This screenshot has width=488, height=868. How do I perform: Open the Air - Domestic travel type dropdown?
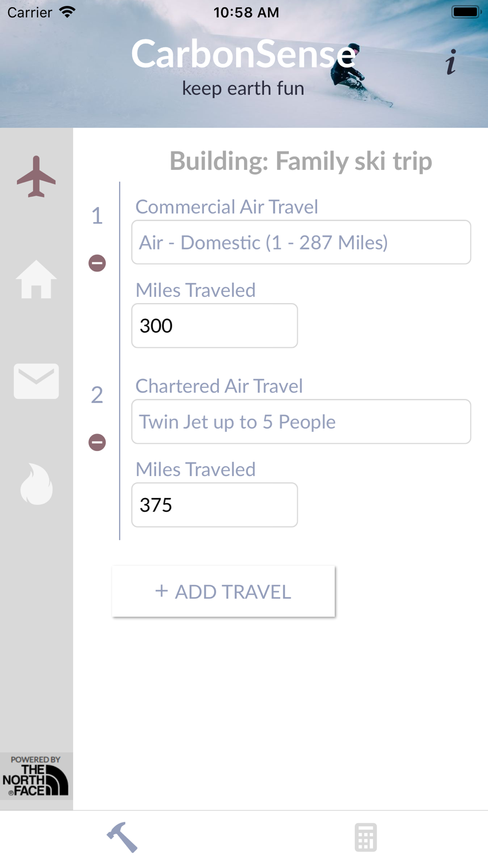tap(301, 243)
